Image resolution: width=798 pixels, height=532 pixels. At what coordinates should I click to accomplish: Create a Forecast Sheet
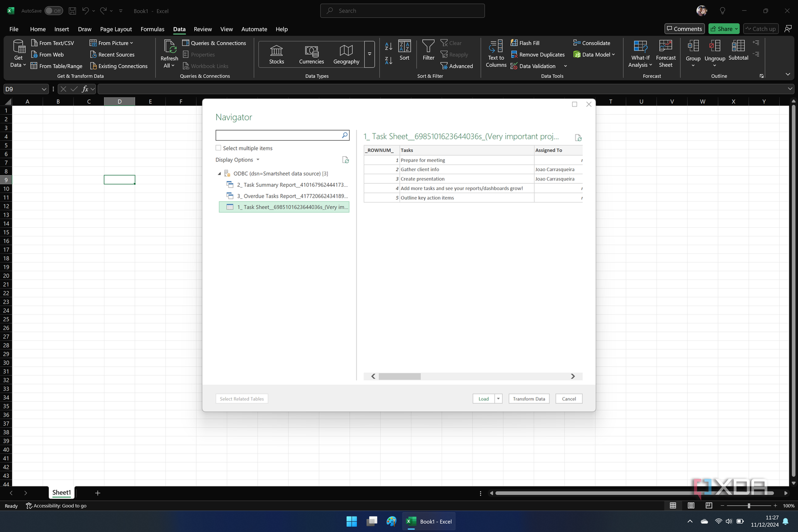(665, 53)
